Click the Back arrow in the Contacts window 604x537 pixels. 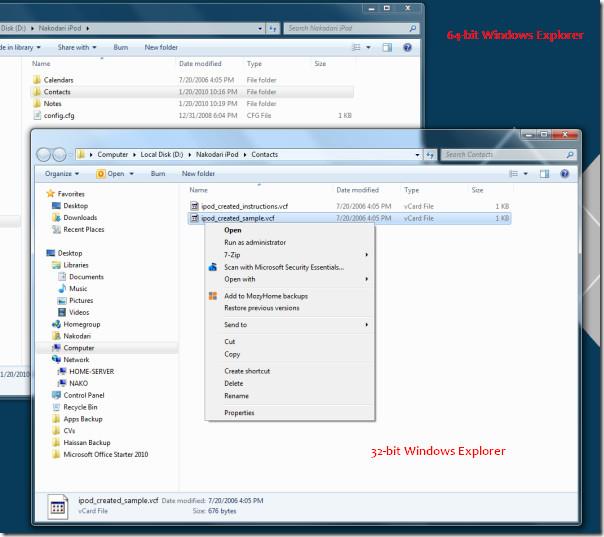pyautogui.click(x=44, y=155)
